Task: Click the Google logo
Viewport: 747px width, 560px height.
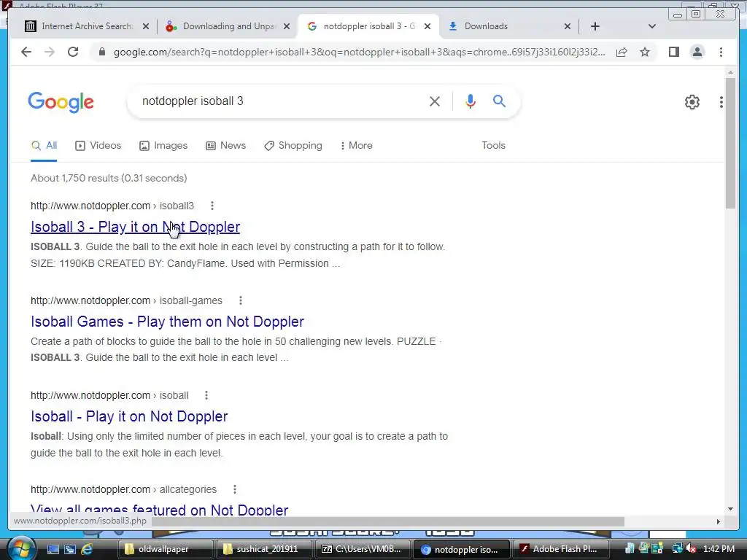Action: (61, 102)
